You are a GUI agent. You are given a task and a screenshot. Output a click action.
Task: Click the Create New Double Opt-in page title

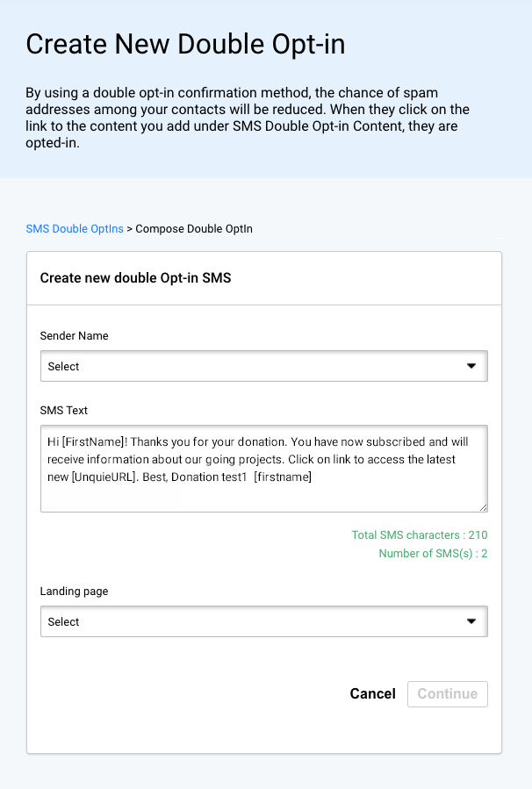pos(186,44)
